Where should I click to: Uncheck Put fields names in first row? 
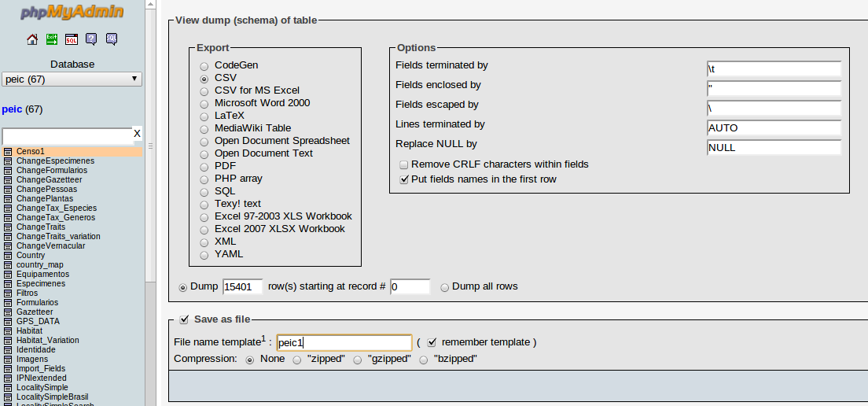[x=404, y=179]
